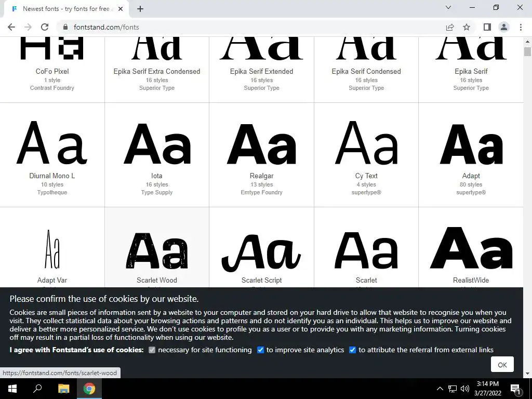This screenshot has height=399, width=532.
Task: Click '80 styles' under Adapt
Action: [471, 184]
